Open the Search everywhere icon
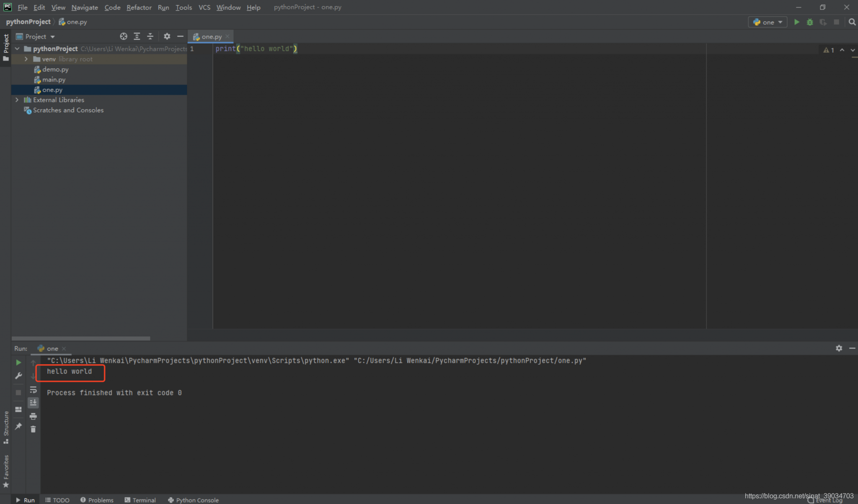 [853, 22]
